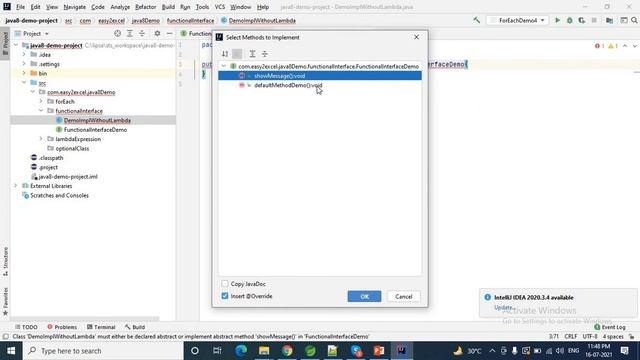This screenshot has height=360, width=640.
Task: Open the VCS menu
Action: pos(220,7)
